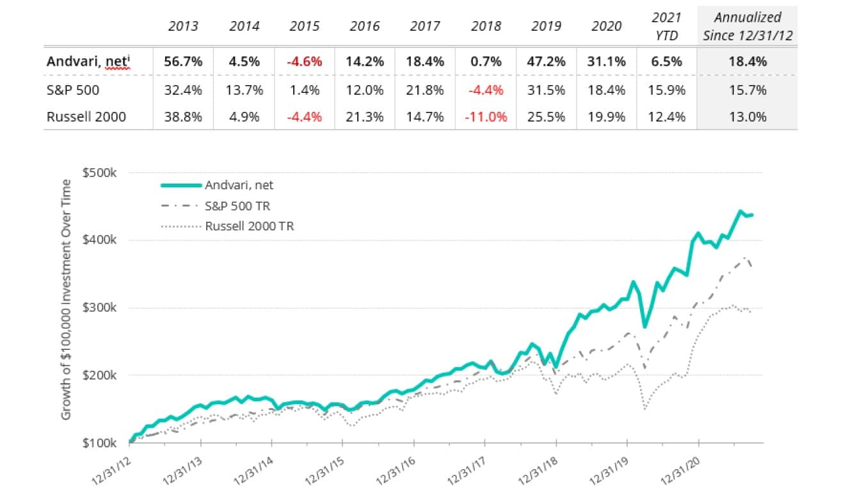This screenshot has width=841, height=504.
Task: Click the 15.7% annualized S&P 500 value
Action: [748, 90]
